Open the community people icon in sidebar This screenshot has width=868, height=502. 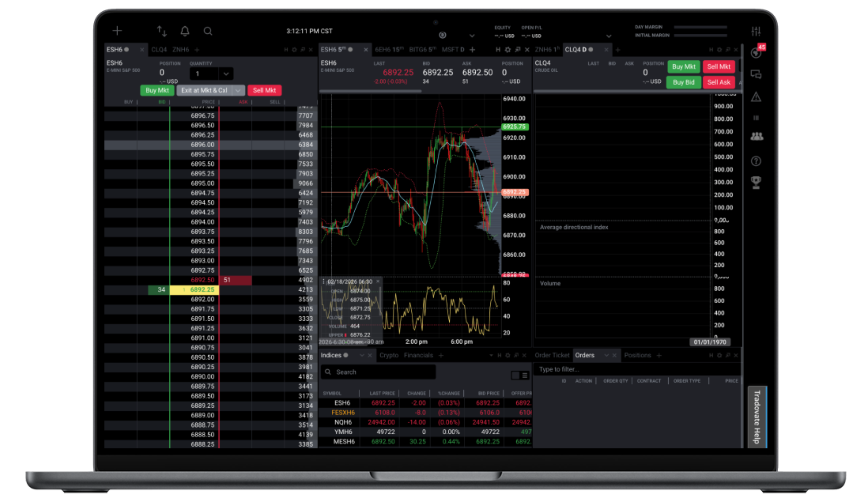756,136
